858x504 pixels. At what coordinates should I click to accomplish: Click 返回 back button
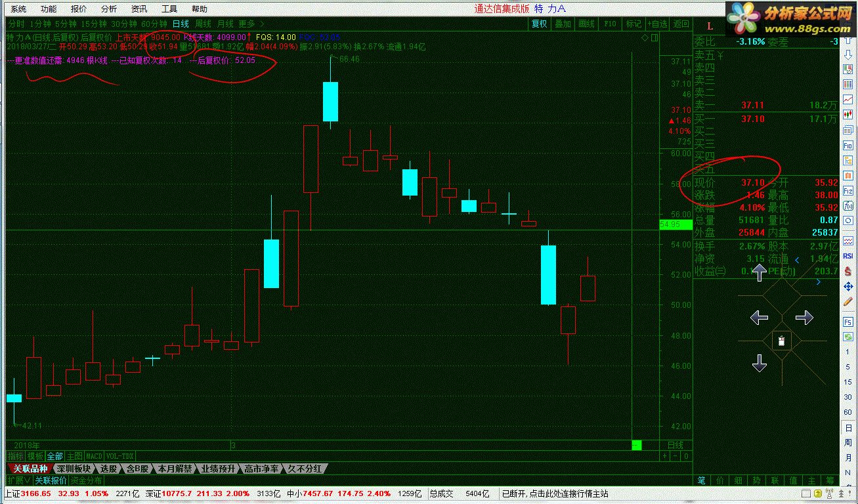click(x=681, y=24)
